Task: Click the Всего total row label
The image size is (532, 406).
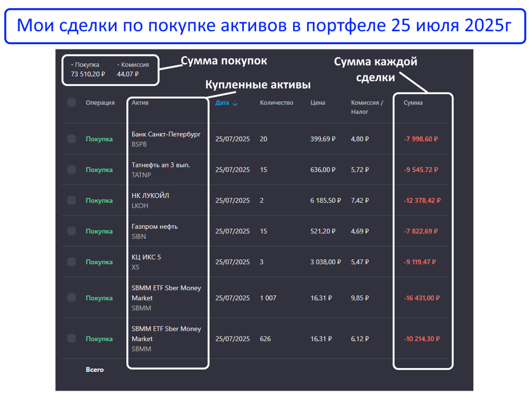Action: 95,370
